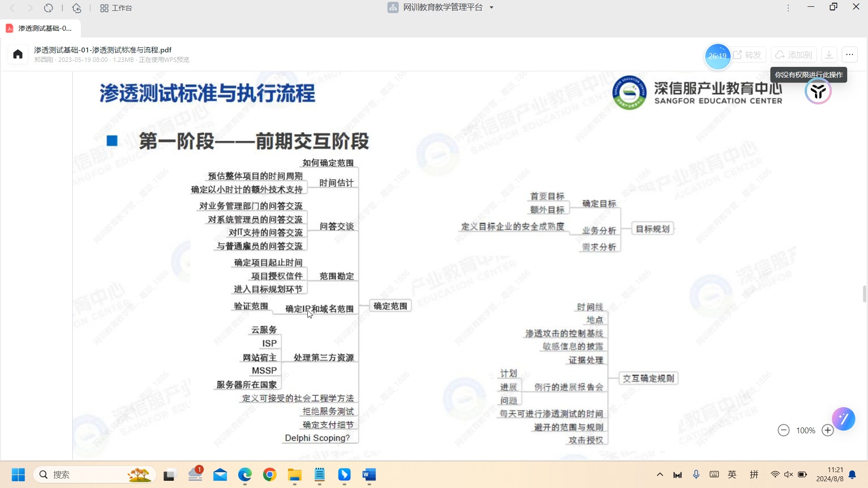The width and height of the screenshot is (868, 488).
Task: Click the refresh icon in the top bar
Action: click(49, 8)
